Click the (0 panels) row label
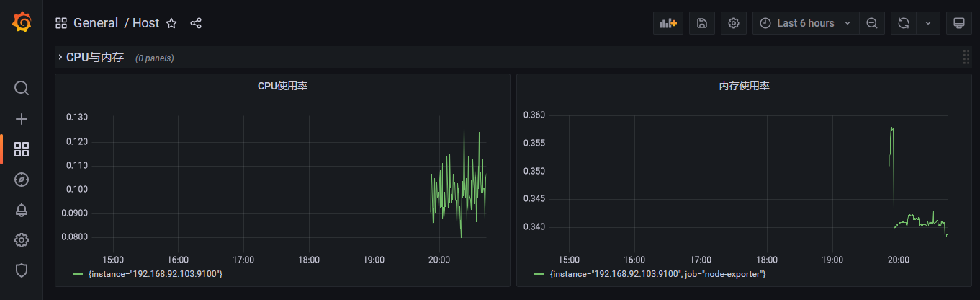 click(155, 58)
